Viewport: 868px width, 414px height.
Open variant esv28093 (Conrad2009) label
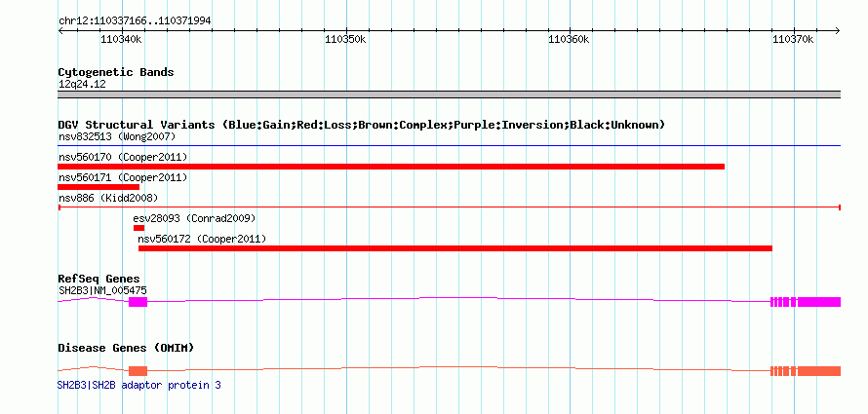194,218
